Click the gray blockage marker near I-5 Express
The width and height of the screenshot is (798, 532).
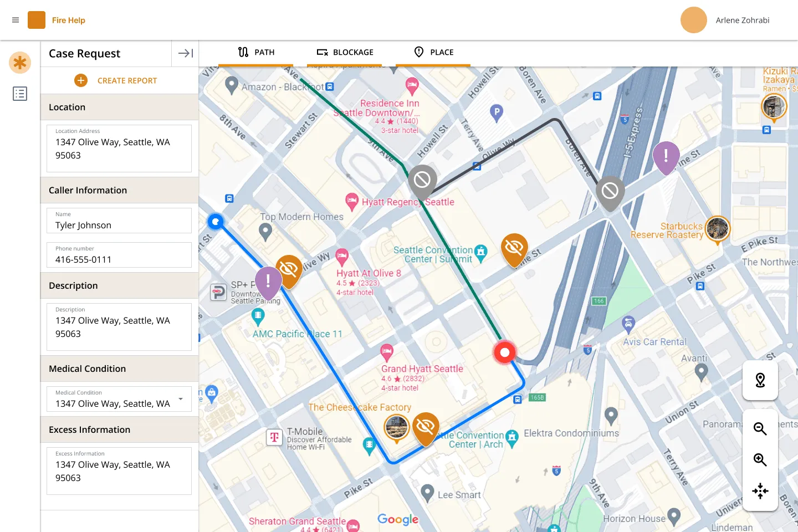610,193
